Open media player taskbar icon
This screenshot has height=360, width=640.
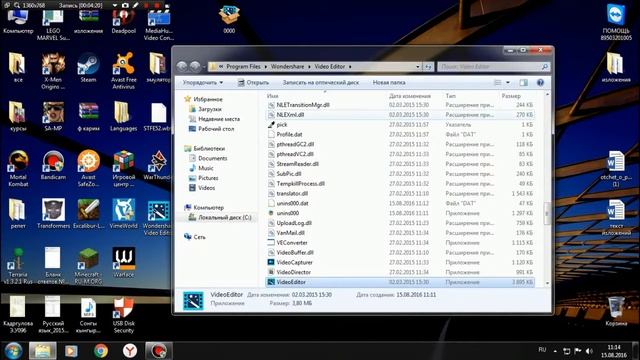pos(71,351)
